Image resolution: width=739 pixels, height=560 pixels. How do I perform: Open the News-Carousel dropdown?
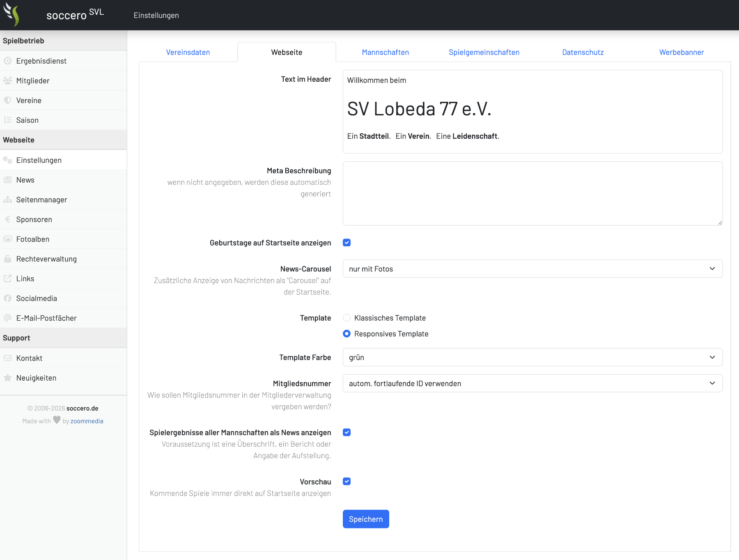coord(532,269)
